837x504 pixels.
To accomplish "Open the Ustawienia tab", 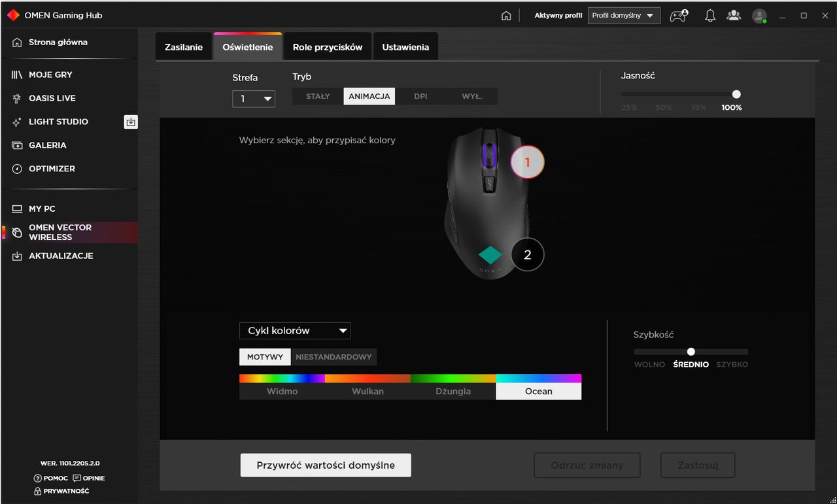I will coord(405,47).
